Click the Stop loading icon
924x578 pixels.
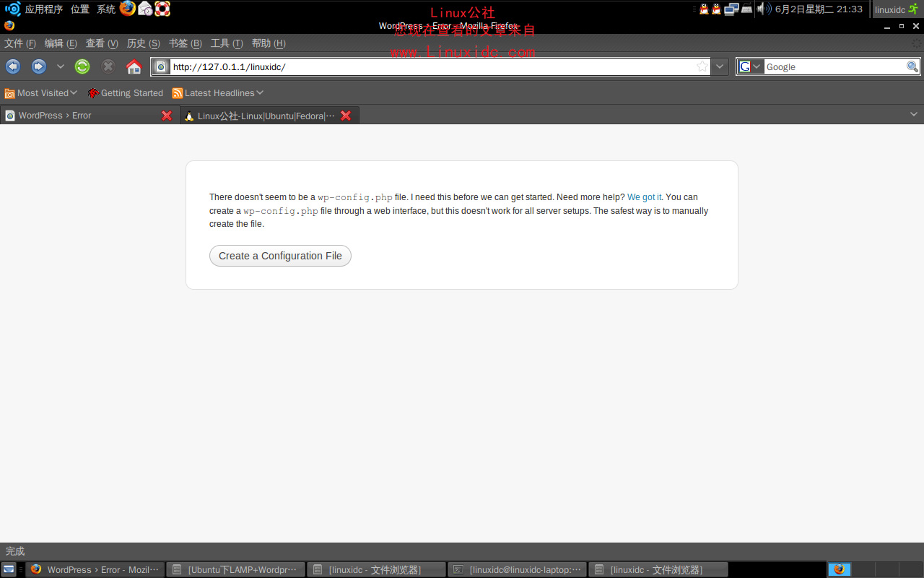108,66
